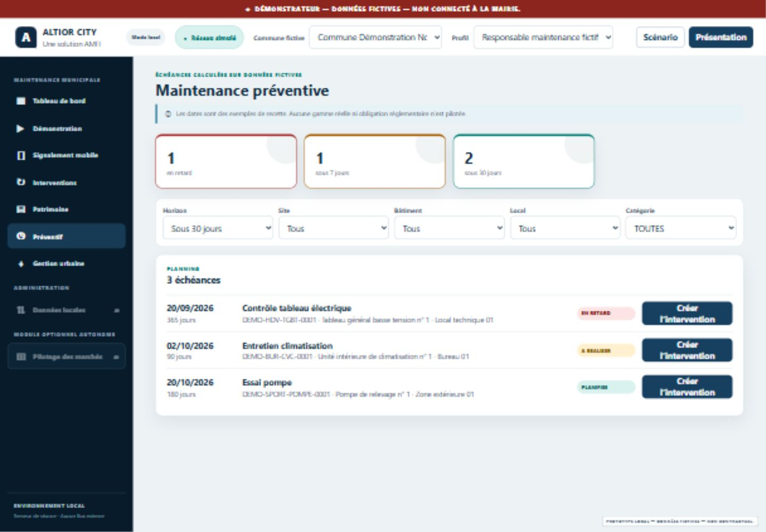Click the Environnement local footer text

[x=49, y=506]
